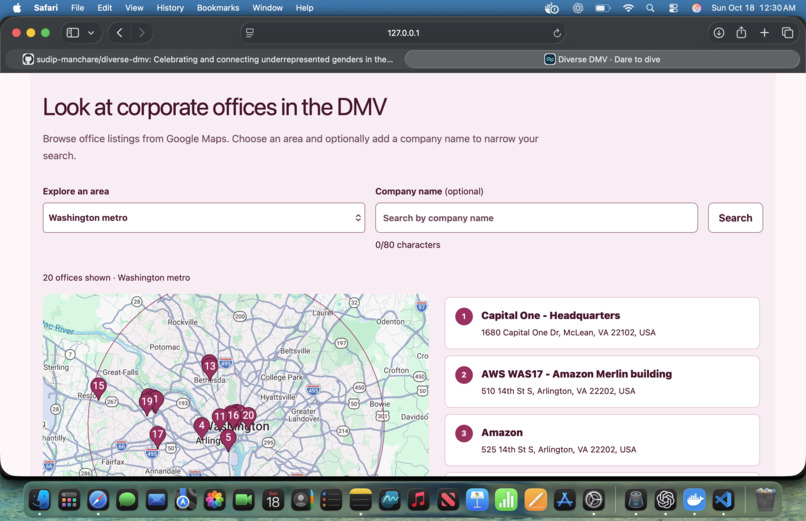
Task: Open the File menu
Action: click(x=78, y=8)
